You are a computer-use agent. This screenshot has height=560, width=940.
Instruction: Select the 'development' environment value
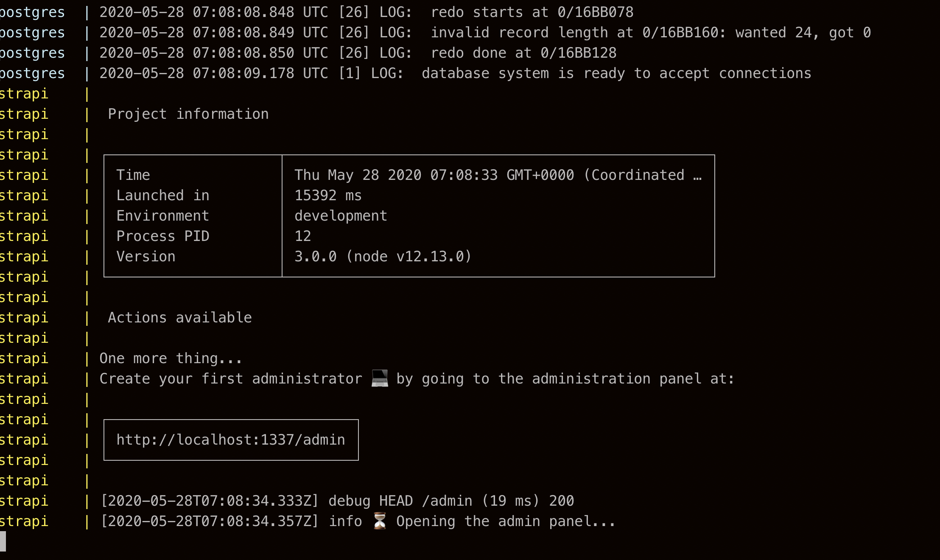(x=341, y=216)
